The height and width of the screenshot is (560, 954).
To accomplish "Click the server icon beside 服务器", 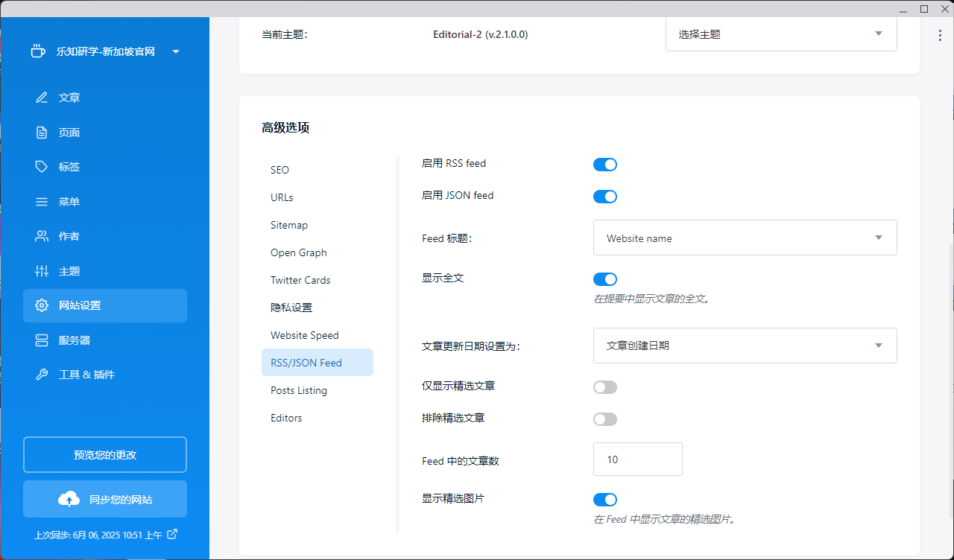I will click(x=42, y=340).
